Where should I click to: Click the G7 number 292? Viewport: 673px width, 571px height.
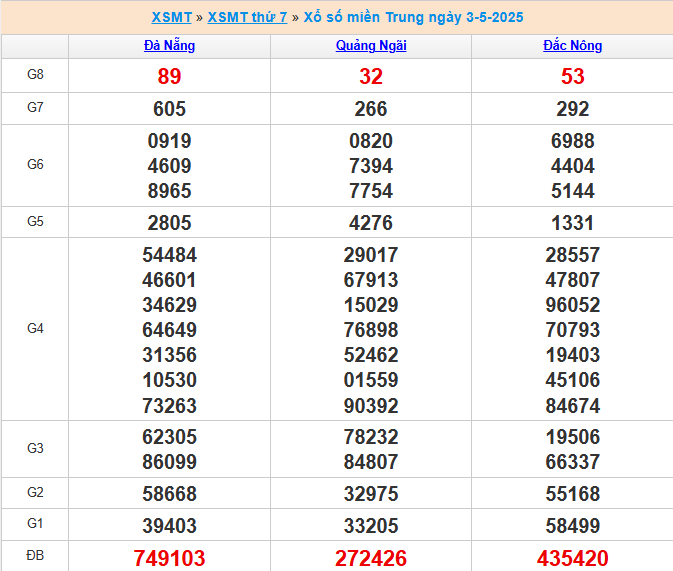coord(573,109)
